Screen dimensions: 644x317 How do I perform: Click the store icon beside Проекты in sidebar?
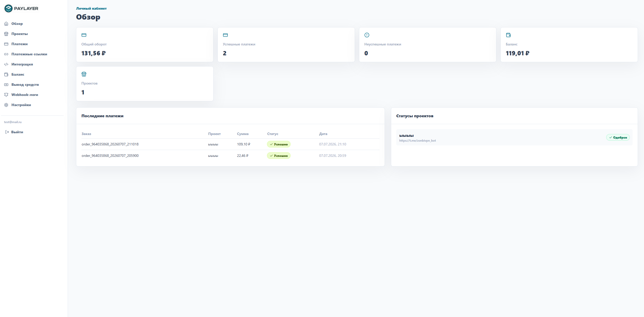[6, 34]
